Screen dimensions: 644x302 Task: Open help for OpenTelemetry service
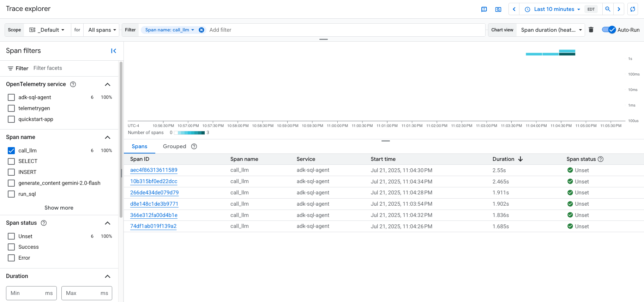73,84
